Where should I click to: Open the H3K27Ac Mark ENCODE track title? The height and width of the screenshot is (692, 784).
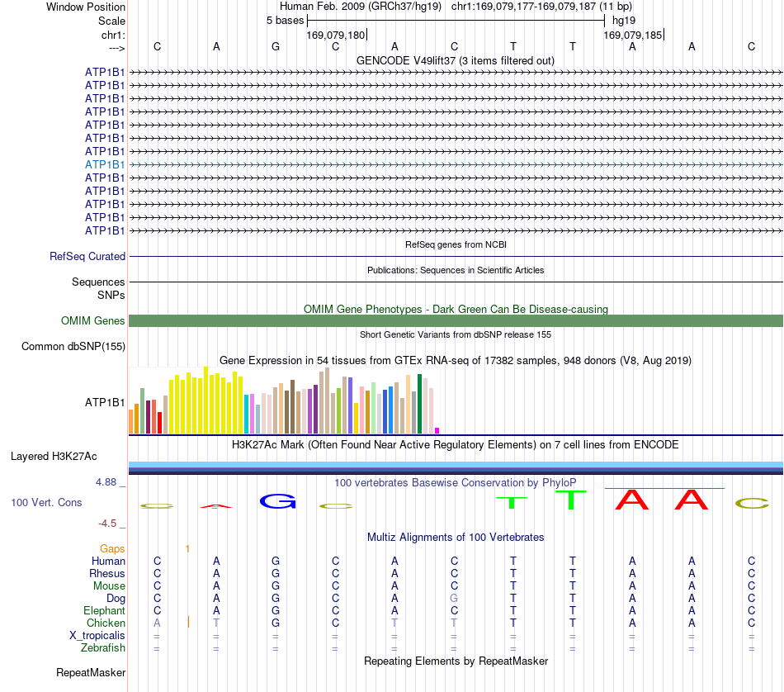[456, 445]
